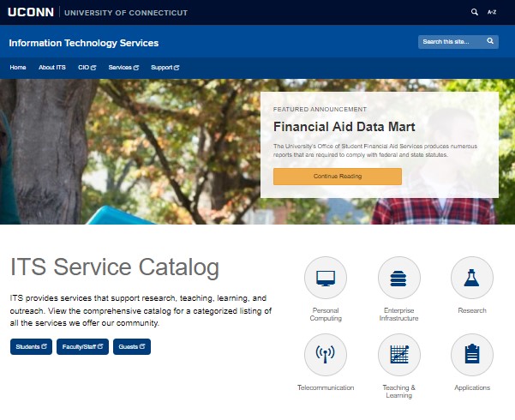The image size is (515, 420).
Task: Click the Students catalog button
Action: tap(31, 346)
